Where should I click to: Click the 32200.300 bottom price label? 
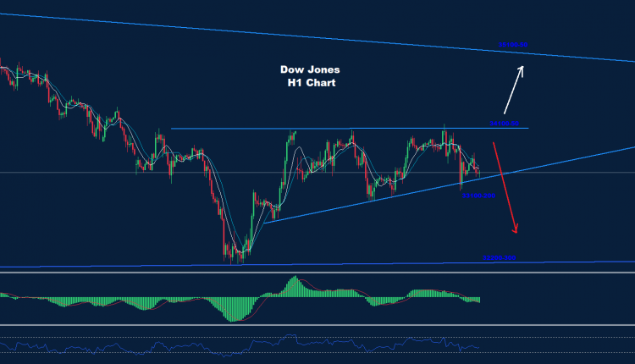[499, 257]
